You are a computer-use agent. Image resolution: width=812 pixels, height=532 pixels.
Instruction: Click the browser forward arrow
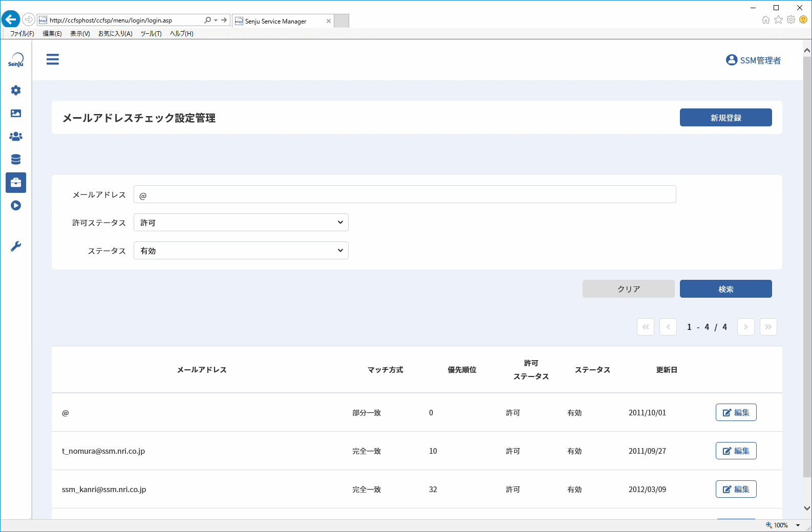click(x=29, y=20)
